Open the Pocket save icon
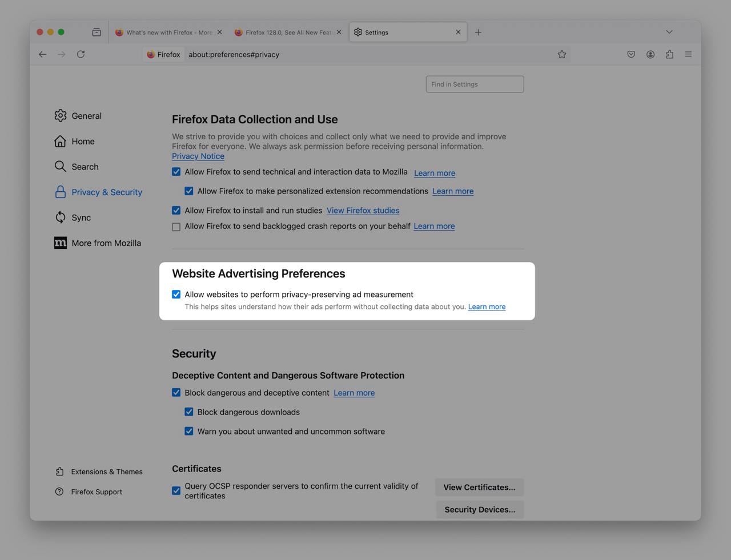Image resolution: width=731 pixels, height=560 pixels. click(631, 54)
